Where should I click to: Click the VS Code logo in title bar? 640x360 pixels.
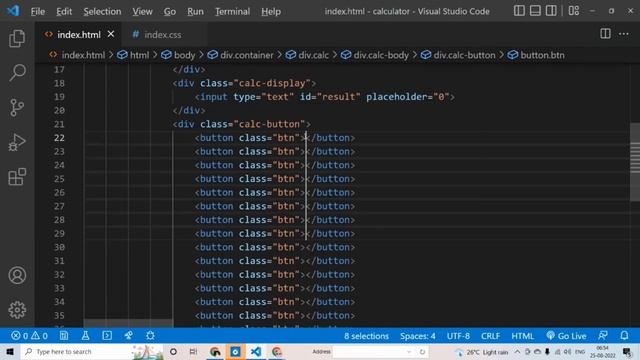[13, 11]
